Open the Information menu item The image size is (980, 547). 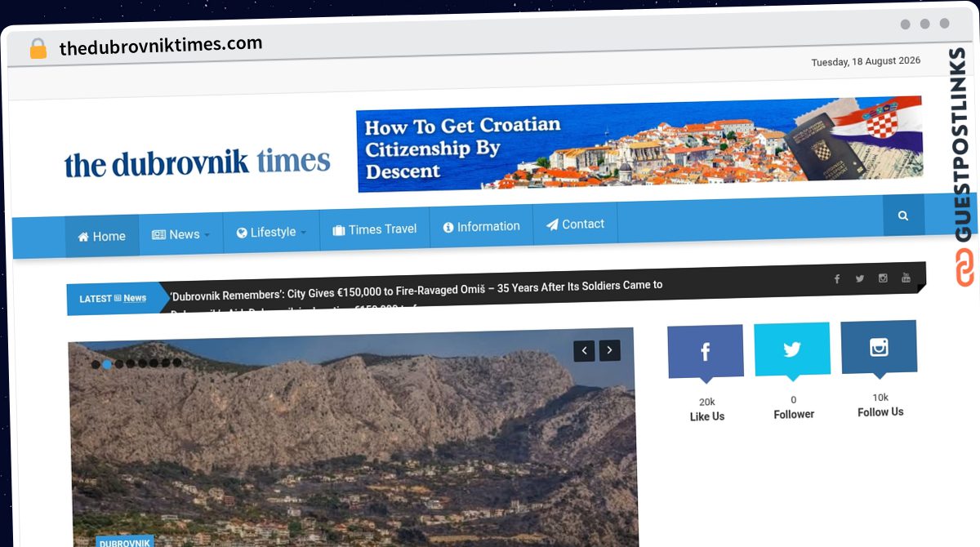point(481,227)
